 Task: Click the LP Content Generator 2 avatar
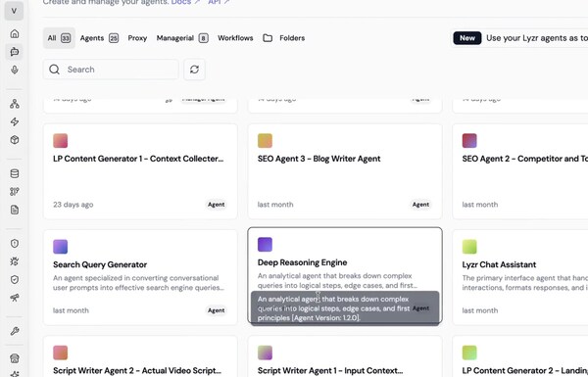(469, 353)
